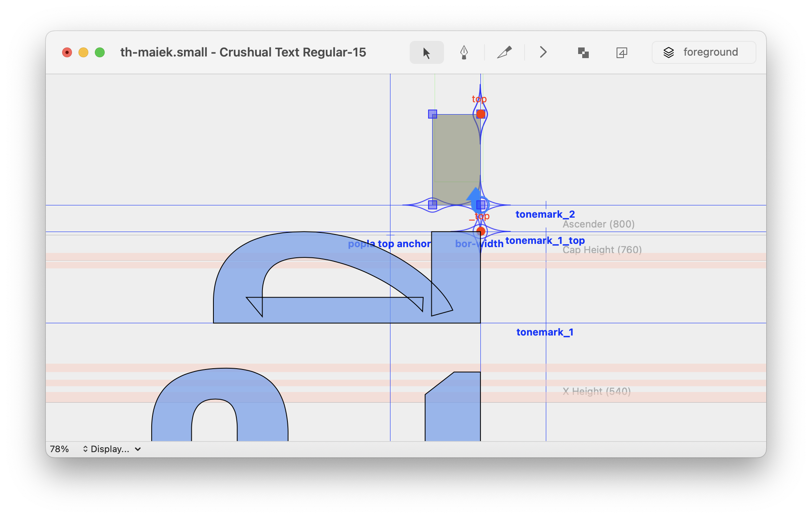Screen dimensions: 812x518
Task: Click the 78% zoom level field
Action: pos(60,449)
